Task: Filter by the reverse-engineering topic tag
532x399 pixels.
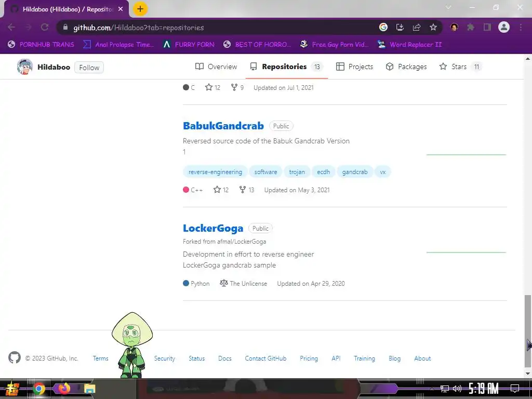Action: pyautogui.click(x=216, y=172)
